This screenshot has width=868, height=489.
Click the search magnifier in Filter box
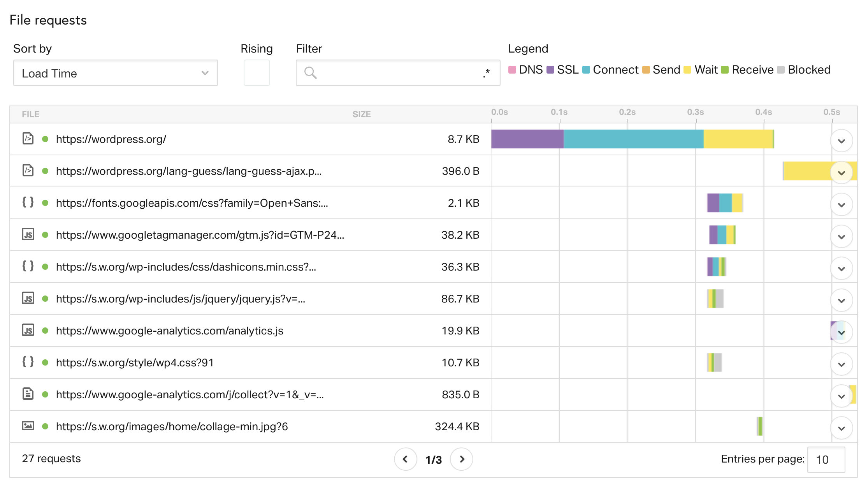pyautogui.click(x=310, y=73)
